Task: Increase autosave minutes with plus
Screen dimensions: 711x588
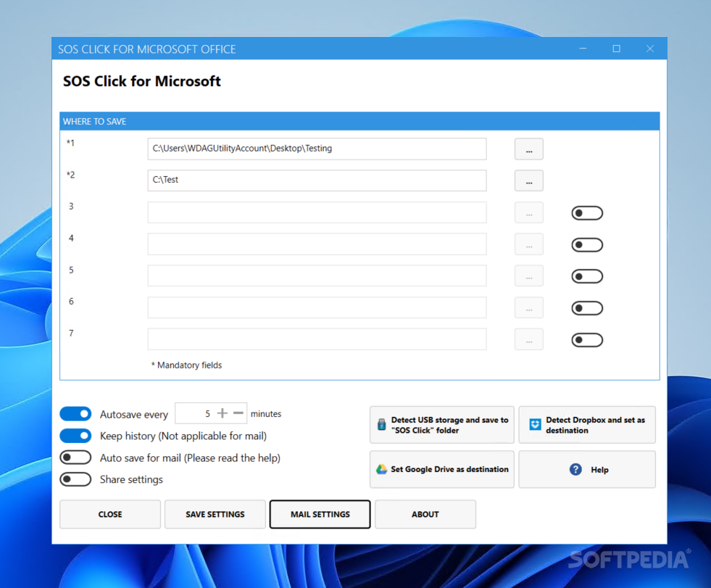Action: tap(223, 413)
